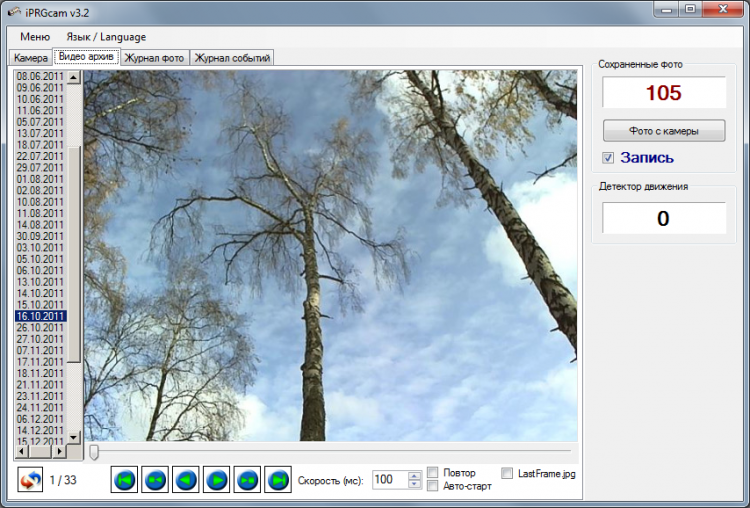Click the fast forward playback button
The width and height of the screenshot is (750, 508).
tap(247, 480)
